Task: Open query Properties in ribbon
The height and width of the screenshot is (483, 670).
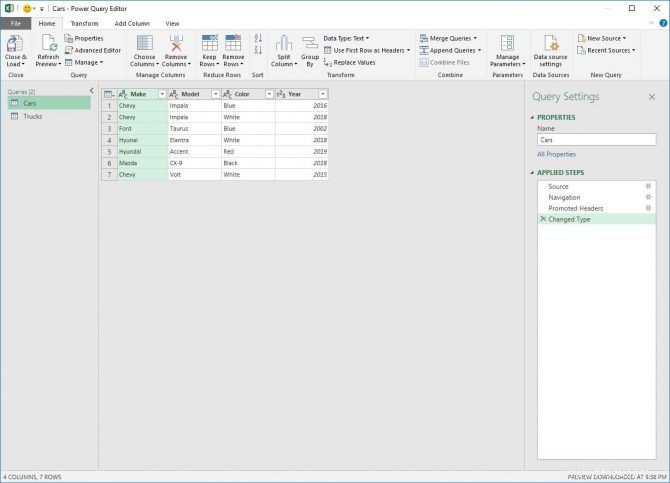Action: (x=84, y=38)
